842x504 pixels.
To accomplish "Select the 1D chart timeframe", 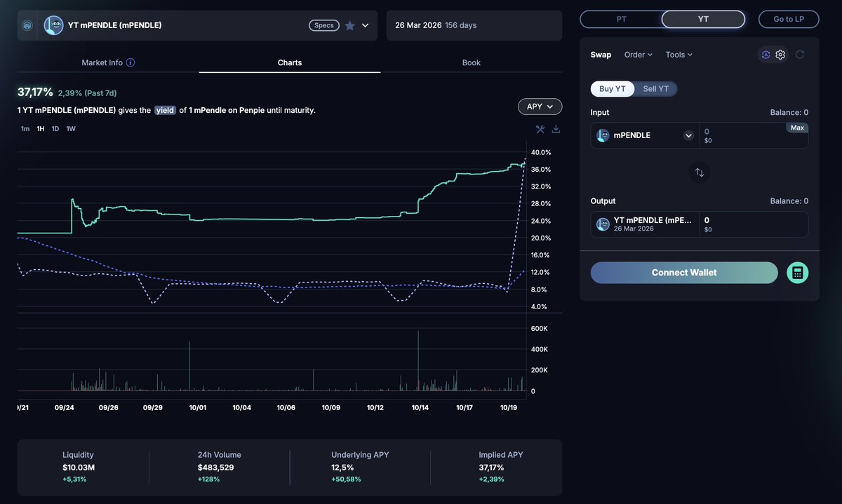I will (55, 129).
